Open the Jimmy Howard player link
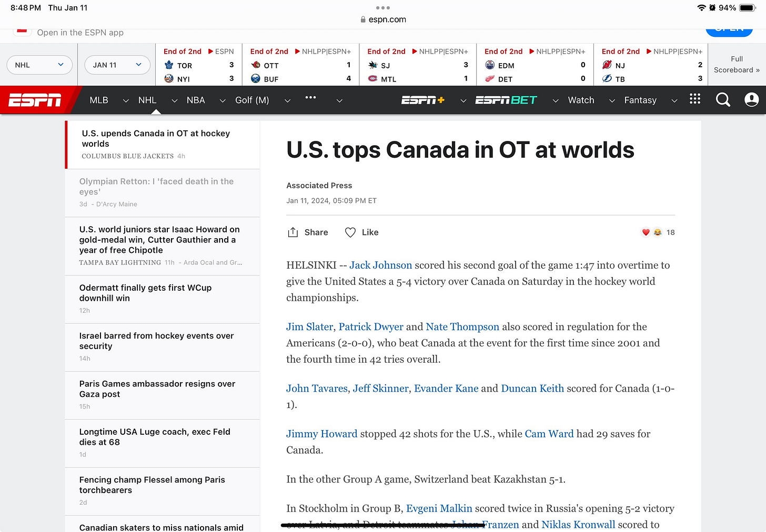 [321, 434]
